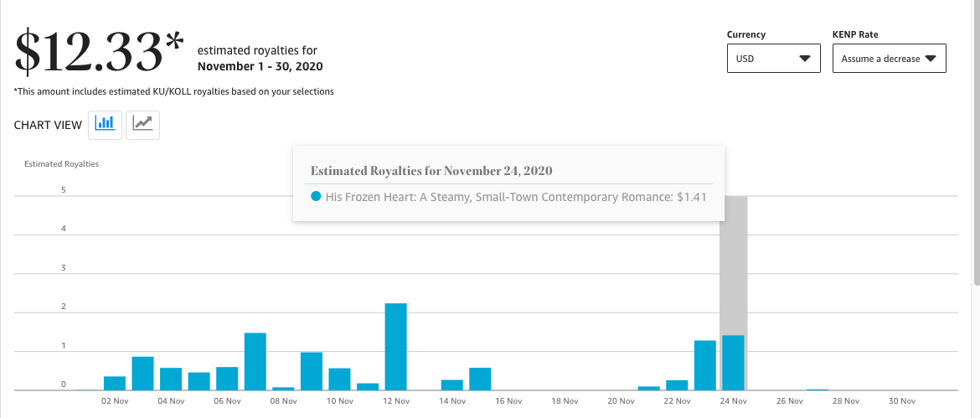Select the 07 Nov royalties bar

pos(255,362)
